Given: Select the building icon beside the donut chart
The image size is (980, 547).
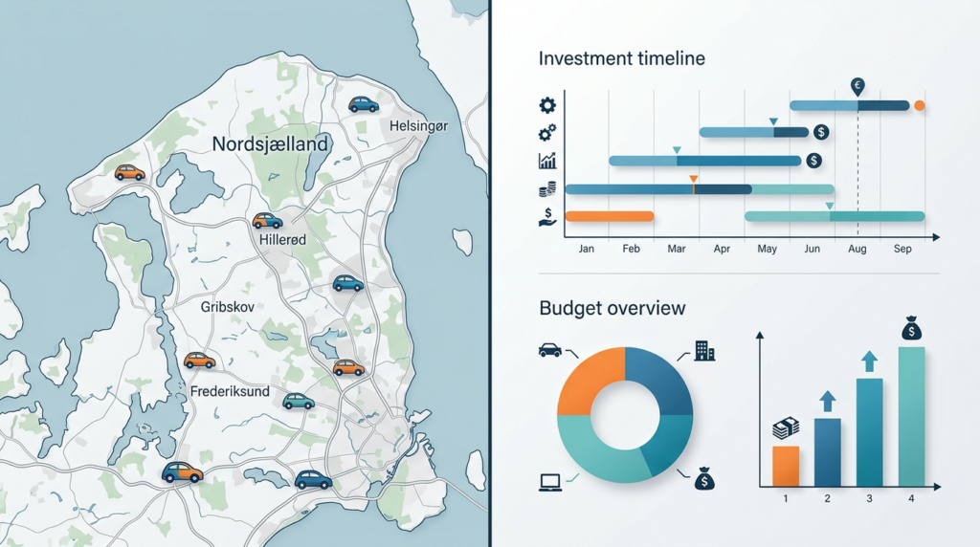Looking at the screenshot, I should [x=704, y=351].
